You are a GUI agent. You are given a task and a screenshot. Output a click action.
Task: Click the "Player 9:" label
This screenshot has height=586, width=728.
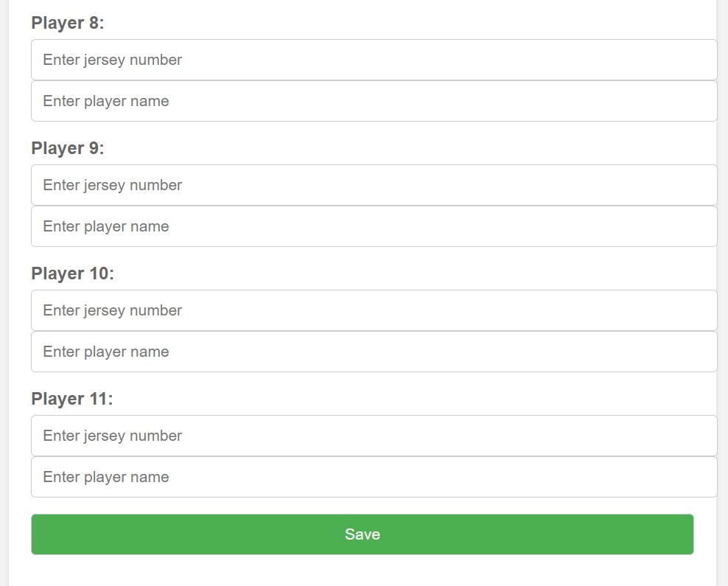[68, 148]
